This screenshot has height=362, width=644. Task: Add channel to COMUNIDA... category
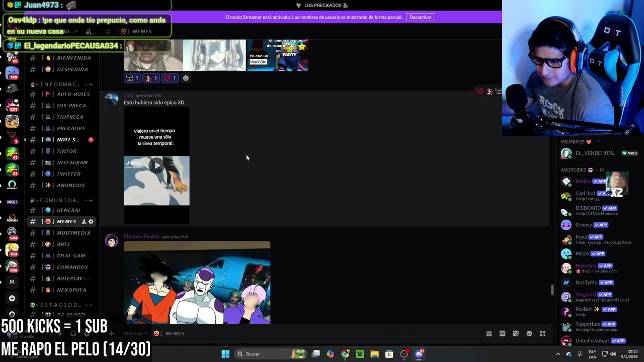click(91, 201)
